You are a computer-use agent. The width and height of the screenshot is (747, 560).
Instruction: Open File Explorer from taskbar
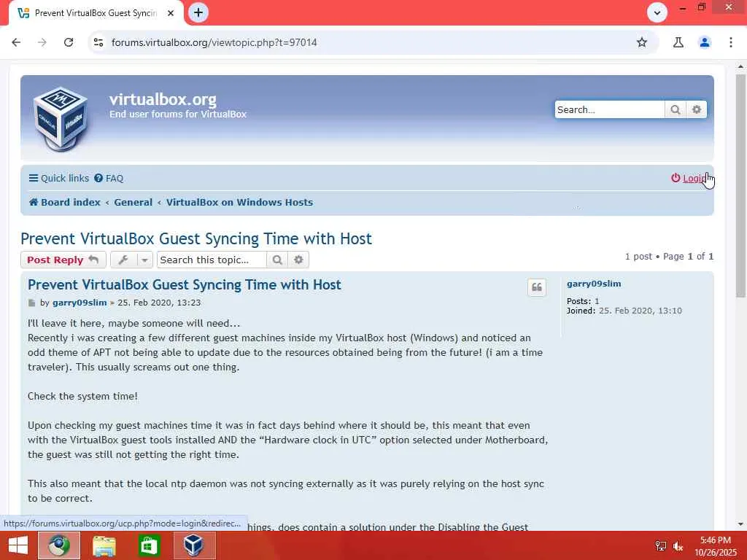click(x=104, y=545)
